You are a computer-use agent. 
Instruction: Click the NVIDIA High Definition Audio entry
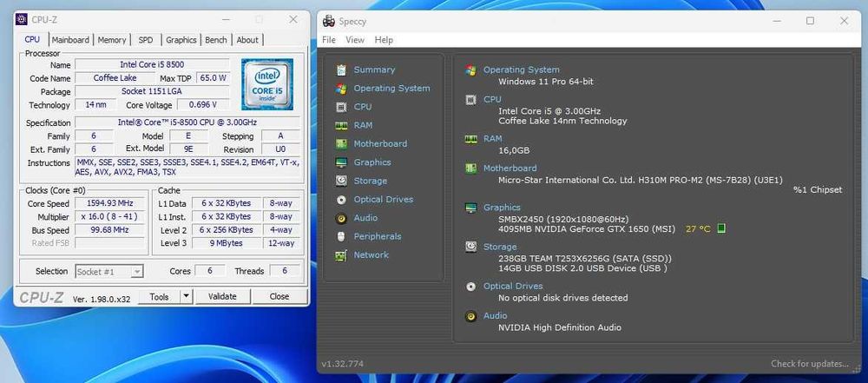click(560, 327)
